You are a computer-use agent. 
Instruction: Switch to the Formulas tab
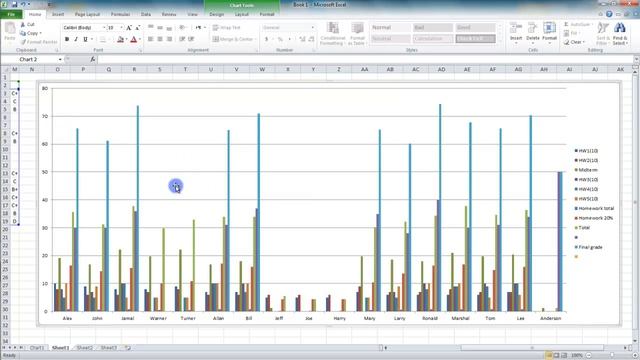click(x=120, y=14)
